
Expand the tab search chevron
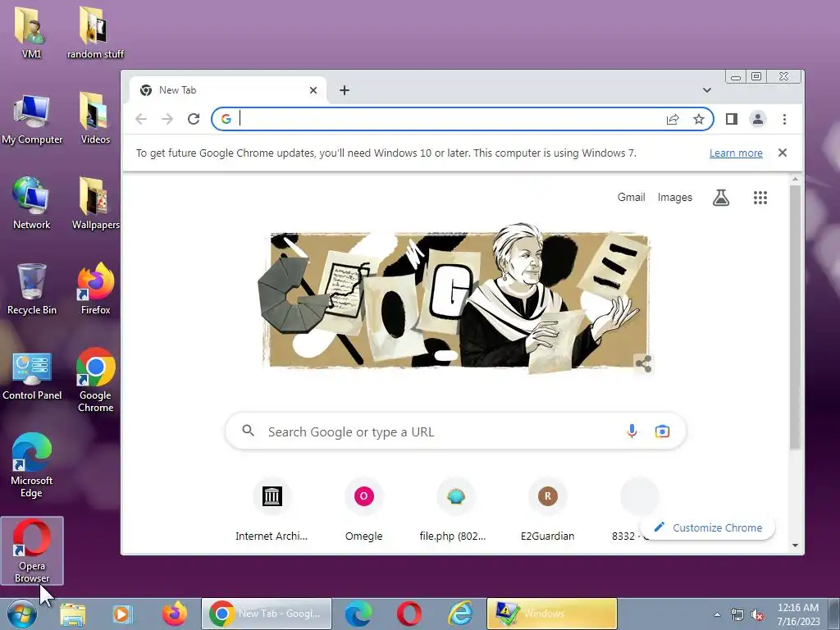point(707,90)
